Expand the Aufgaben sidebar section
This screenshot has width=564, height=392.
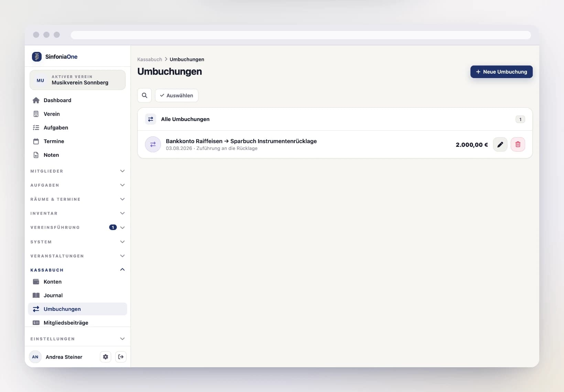(x=78, y=185)
